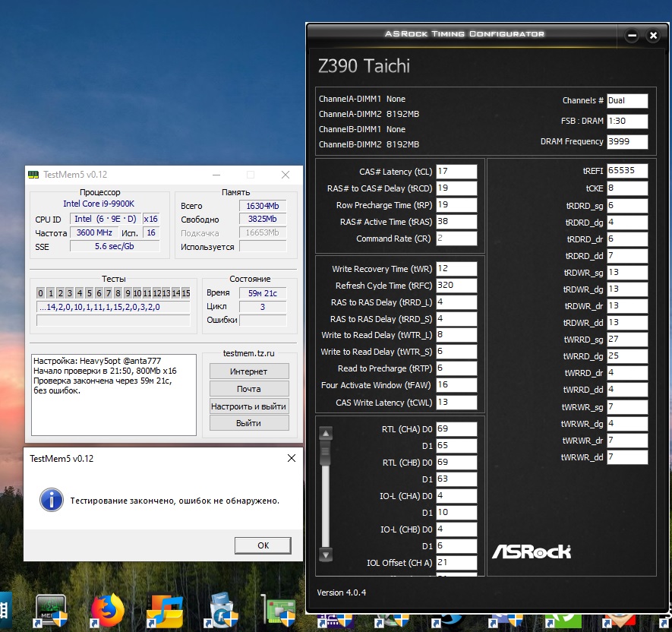Click the Частота value 3600 MHz
The image size is (672, 632).
pyautogui.click(x=94, y=232)
